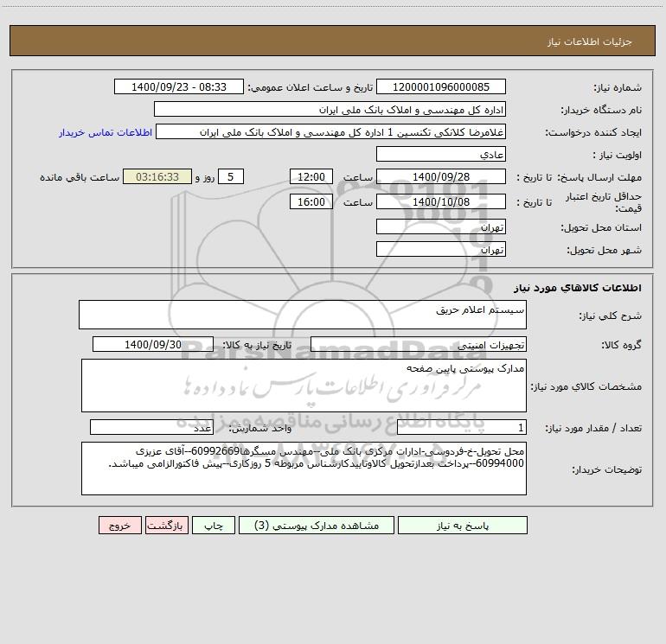Click the unit field showing 'عدد'
Viewport: 666px width, 644px height.
click(x=151, y=427)
